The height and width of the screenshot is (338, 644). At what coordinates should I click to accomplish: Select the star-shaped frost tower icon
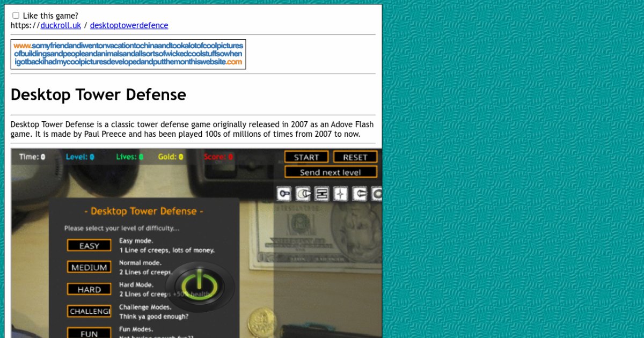pyautogui.click(x=340, y=194)
